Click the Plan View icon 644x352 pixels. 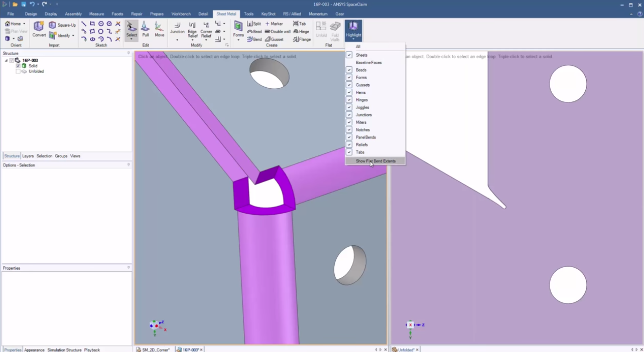(16, 31)
